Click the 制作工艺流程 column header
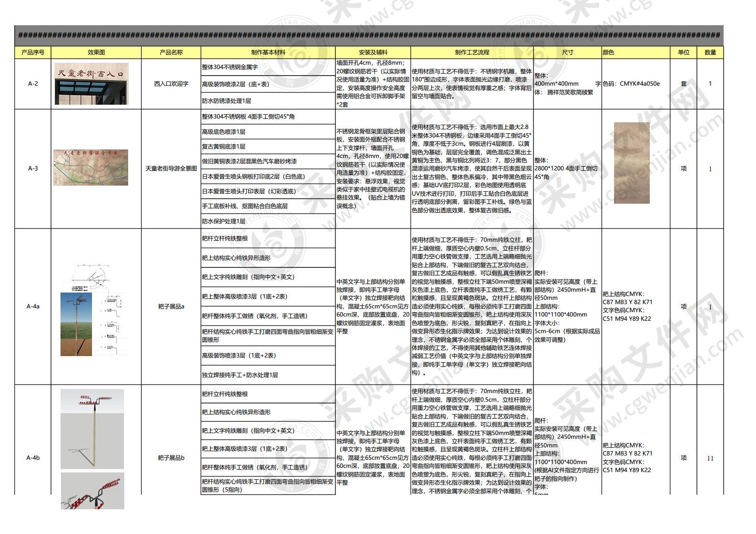This screenshot has width=756, height=534. [472, 52]
